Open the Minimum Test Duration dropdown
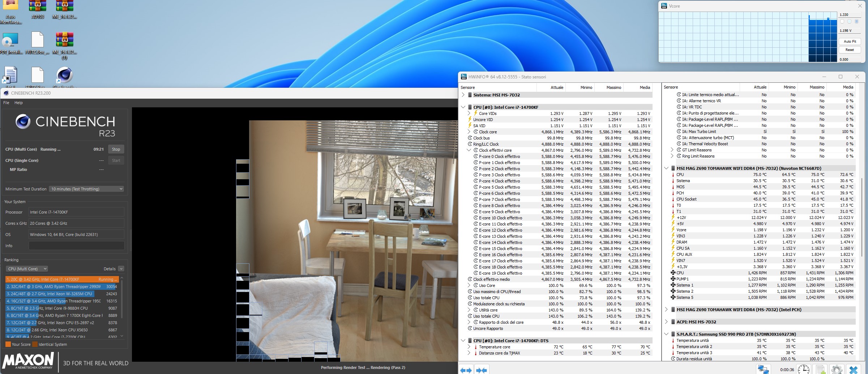The width and height of the screenshot is (868, 374). tap(86, 189)
